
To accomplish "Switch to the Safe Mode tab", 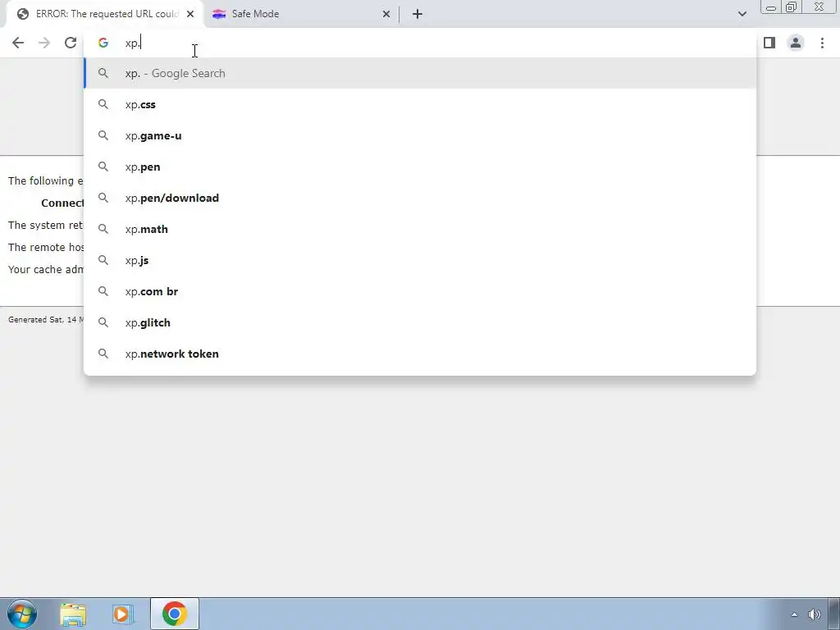I will coord(300,14).
